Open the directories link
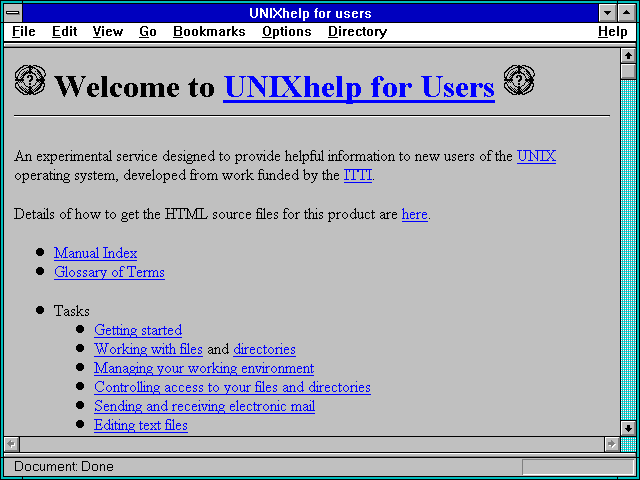This screenshot has width=640, height=480. (x=264, y=349)
